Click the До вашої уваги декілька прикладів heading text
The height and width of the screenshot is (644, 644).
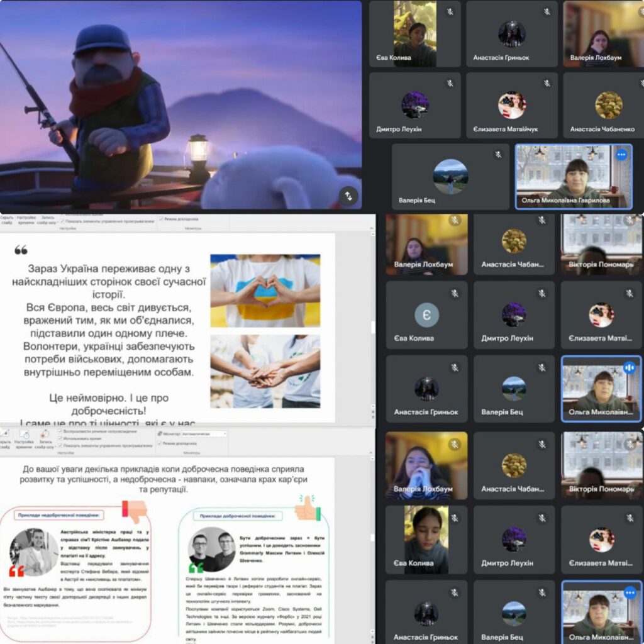pyautogui.click(x=164, y=479)
